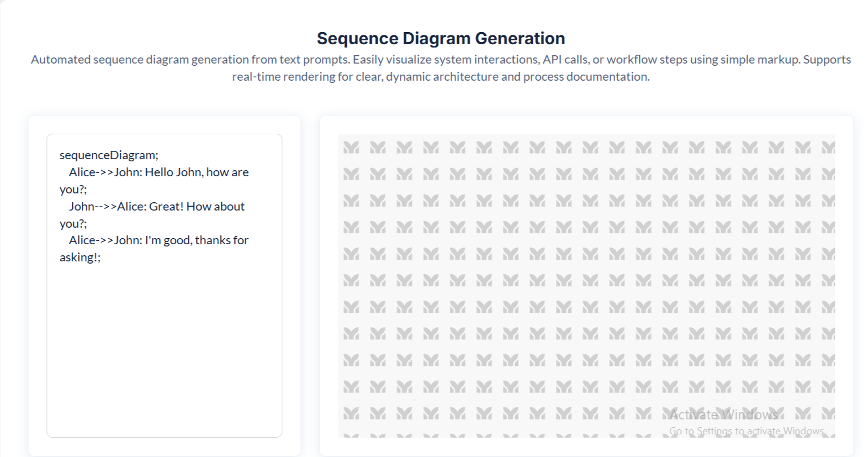Click the second 'you?;' text before third Alice line
The height and width of the screenshot is (457, 868).
73,224
